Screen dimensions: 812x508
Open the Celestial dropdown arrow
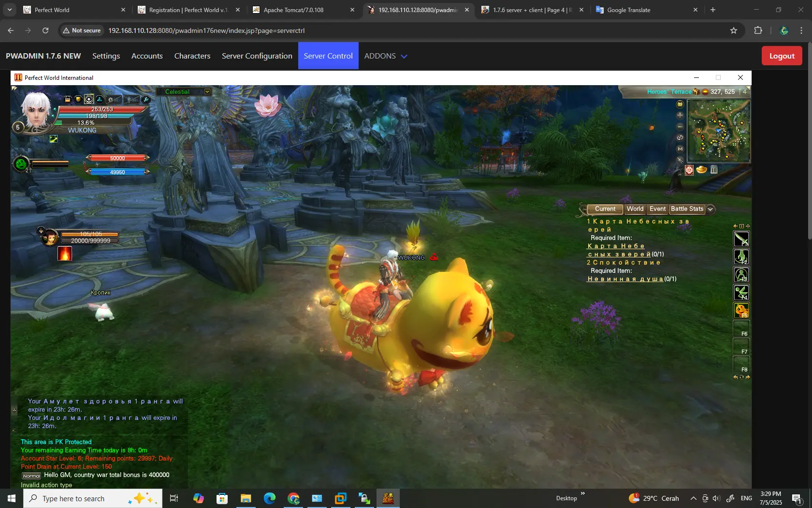pos(207,91)
